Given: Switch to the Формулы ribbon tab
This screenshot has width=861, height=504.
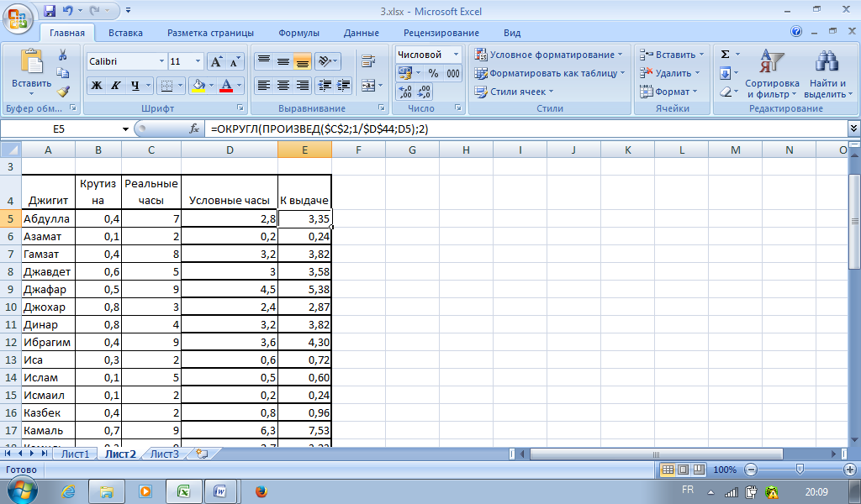Looking at the screenshot, I should (298, 33).
